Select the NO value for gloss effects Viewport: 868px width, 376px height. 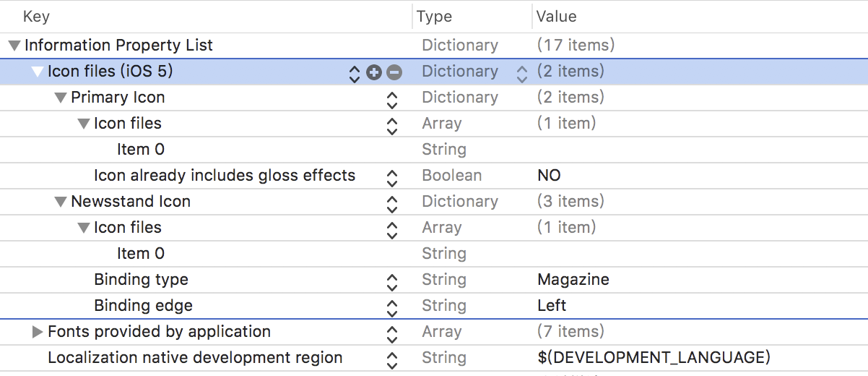(549, 176)
